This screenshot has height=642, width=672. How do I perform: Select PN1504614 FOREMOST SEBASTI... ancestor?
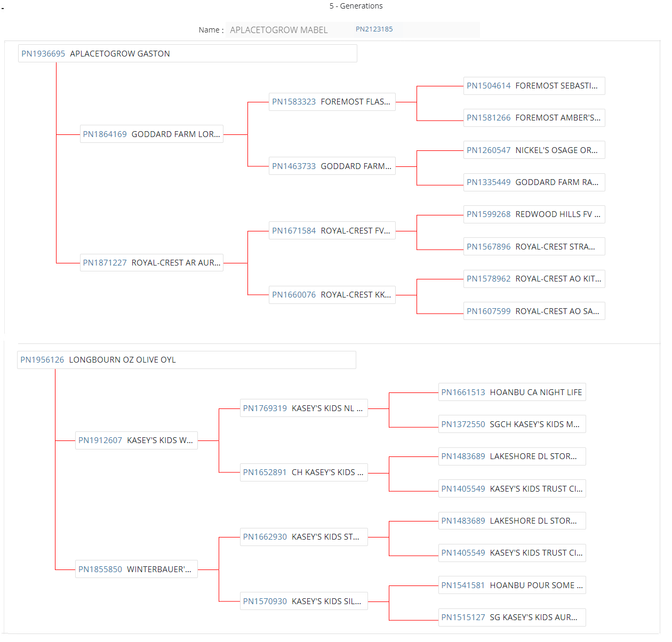533,86
